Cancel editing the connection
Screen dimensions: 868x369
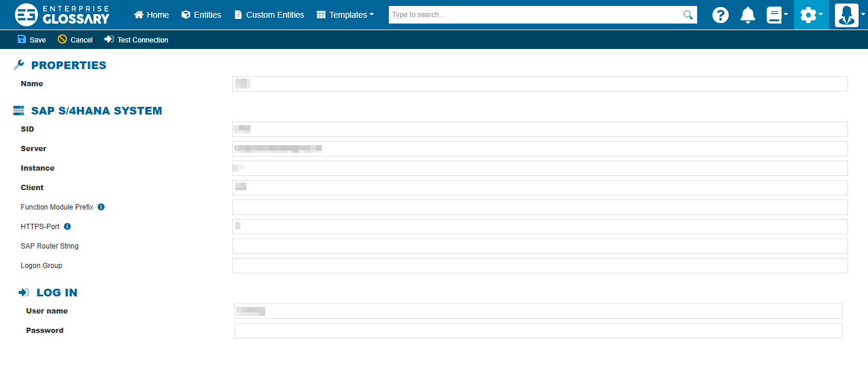[x=75, y=40]
